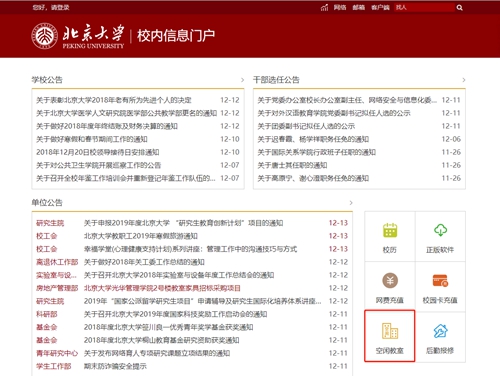Expand 学校公告 with its arrow
The width and height of the screenshot is (500, 376).
tap(242, 80)
